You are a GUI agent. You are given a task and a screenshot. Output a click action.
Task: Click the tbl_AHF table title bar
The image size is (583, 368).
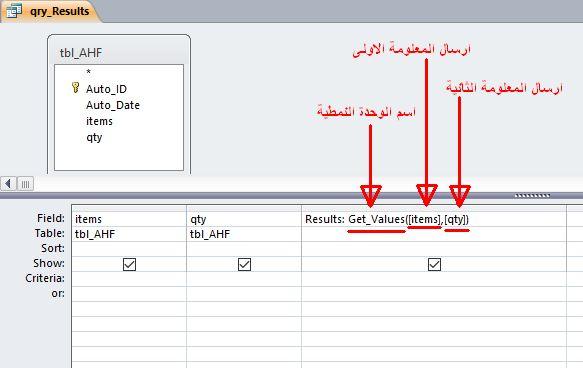pyautogui.click(x=119, y=52)
